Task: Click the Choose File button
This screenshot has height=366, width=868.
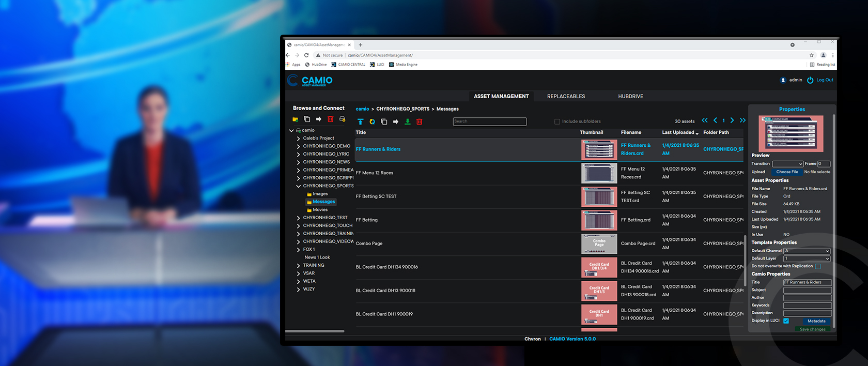Action: tap(787, 172)
